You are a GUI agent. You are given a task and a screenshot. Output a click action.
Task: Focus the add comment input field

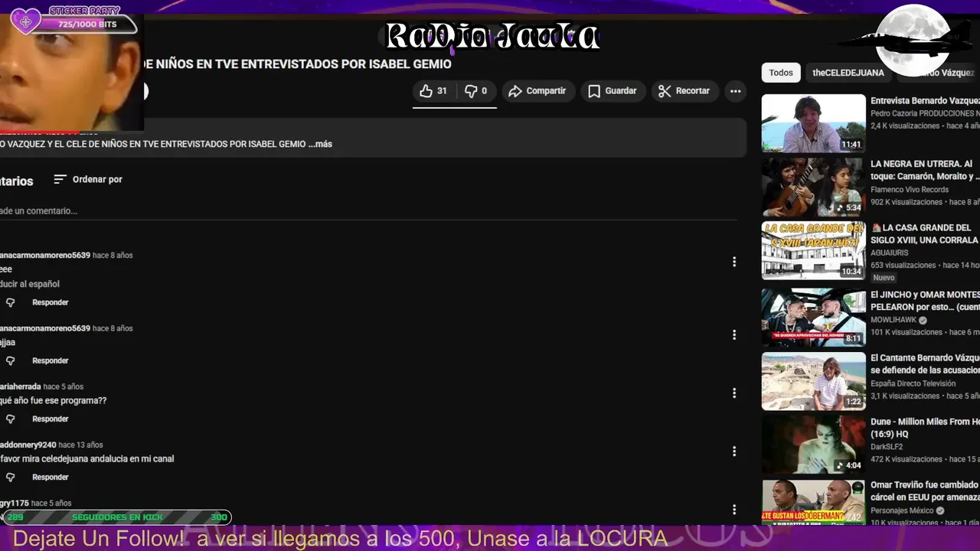coord(367,210)
